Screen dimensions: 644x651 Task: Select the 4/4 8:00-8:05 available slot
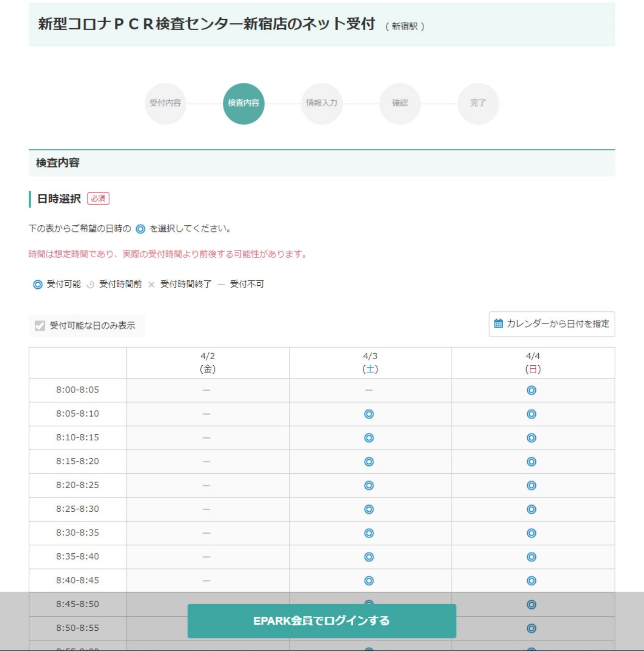pos(531,390)
